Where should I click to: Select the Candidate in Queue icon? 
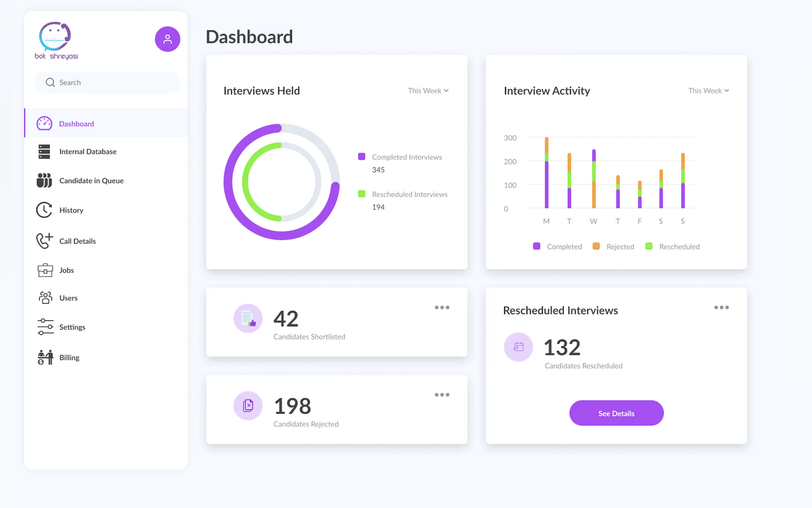pos(44,180)
